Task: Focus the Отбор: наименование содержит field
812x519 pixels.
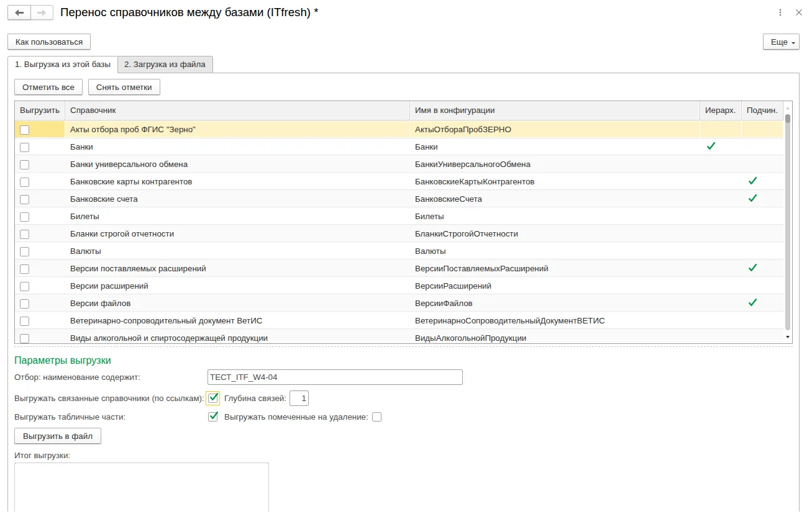Action: (335, 377)
